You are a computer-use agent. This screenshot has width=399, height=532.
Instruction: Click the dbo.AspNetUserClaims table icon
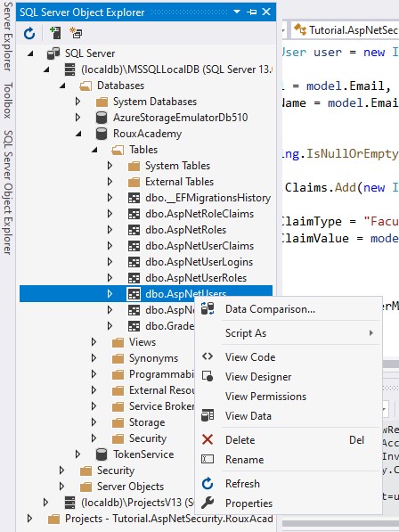pyautogui.click(x=134, y=246)
